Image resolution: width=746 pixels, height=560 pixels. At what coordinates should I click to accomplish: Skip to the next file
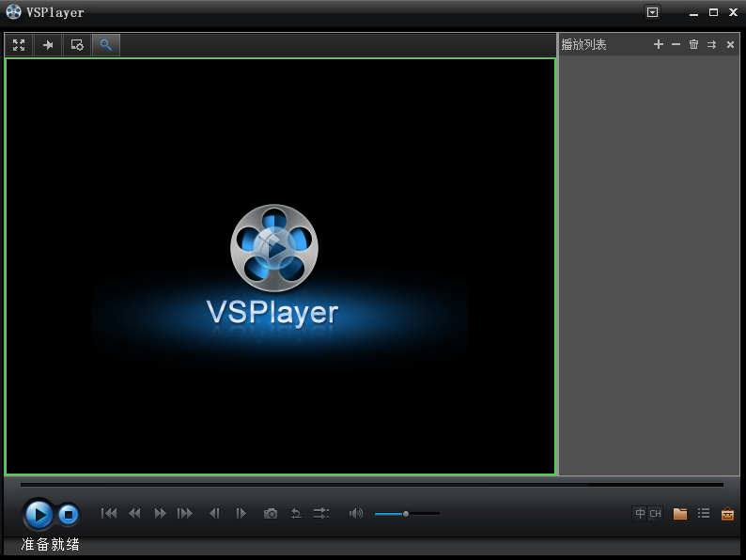coord(185,513)
